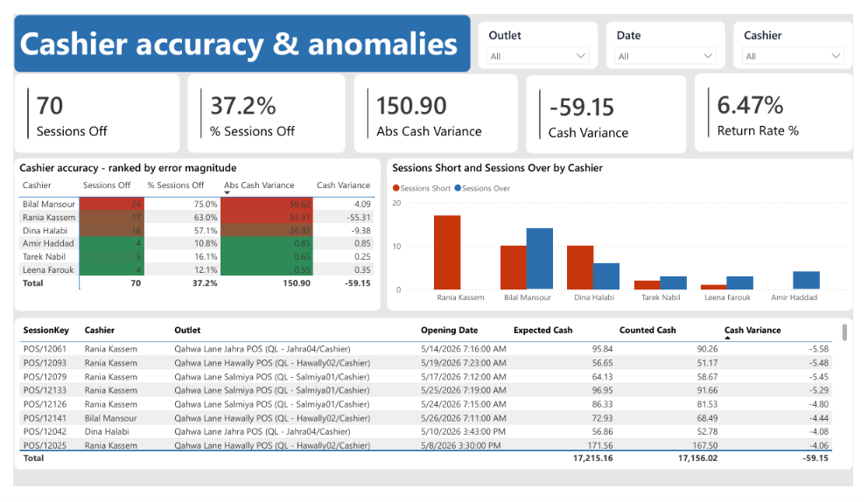The image size is (868, 502).
Task: Select Rania Kassem row in accuracy table
Action: (x=197, y=218)
